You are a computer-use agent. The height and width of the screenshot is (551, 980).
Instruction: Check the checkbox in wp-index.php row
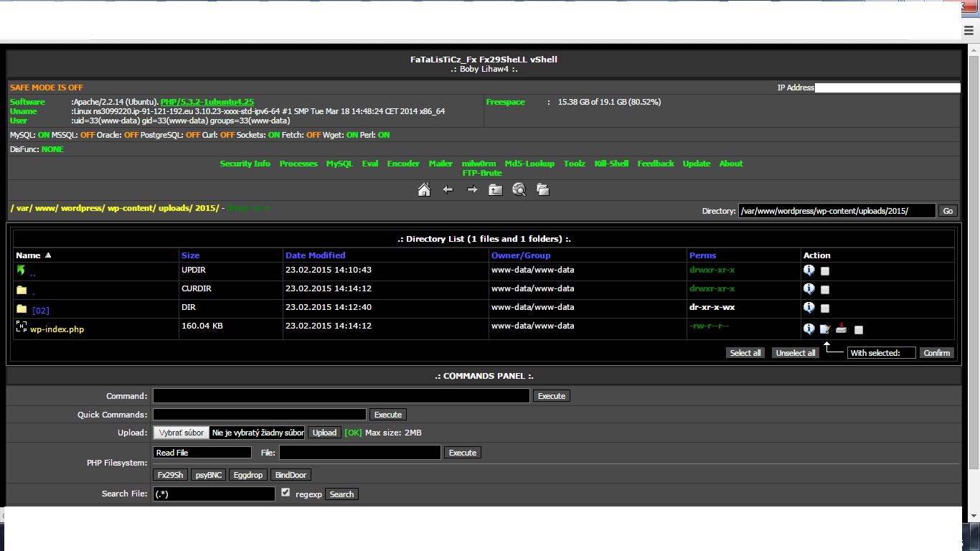859,330
